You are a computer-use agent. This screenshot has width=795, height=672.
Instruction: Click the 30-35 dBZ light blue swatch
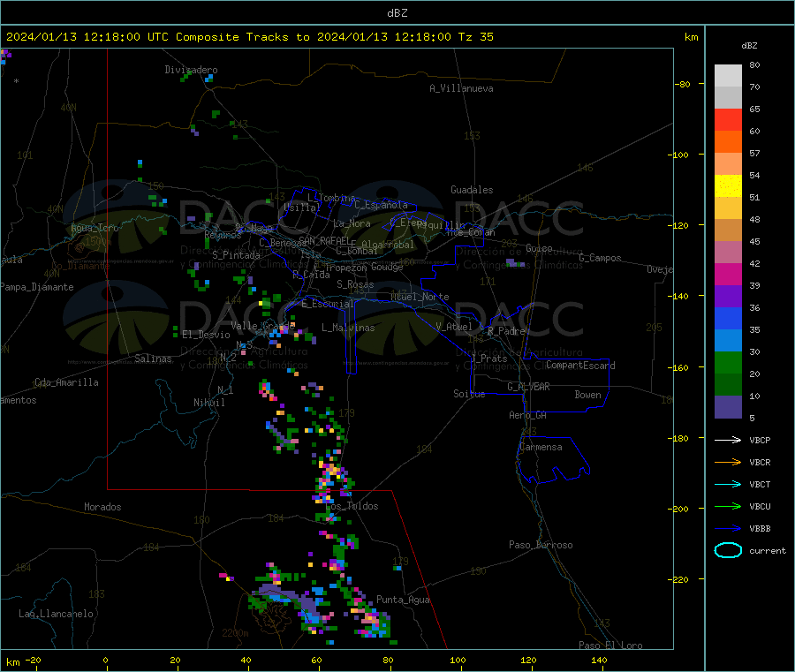point(728,341)
